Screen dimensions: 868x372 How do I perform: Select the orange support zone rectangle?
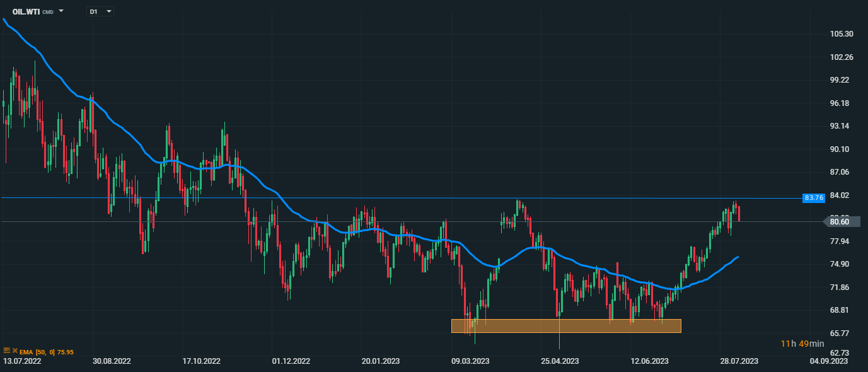[565, 325]
